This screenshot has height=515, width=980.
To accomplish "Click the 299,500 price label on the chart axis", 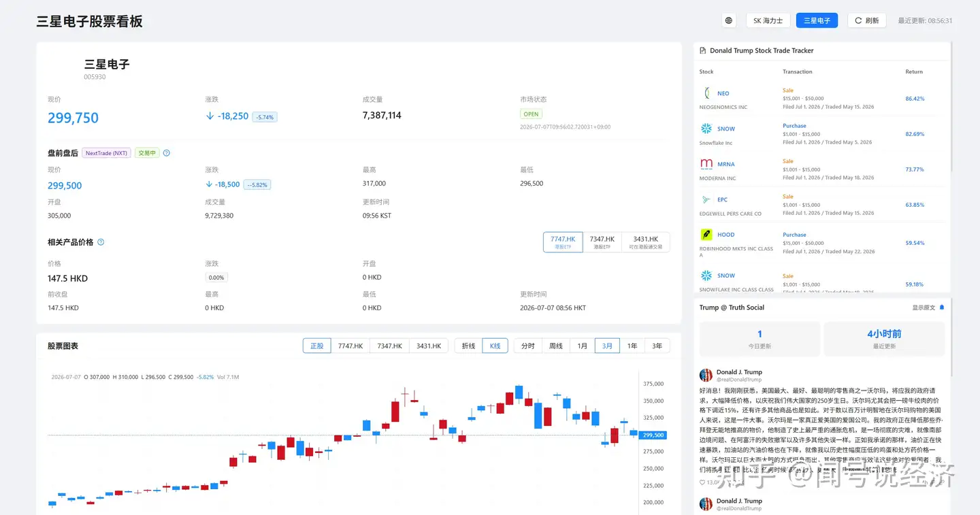I will click(x=653, y=435).
